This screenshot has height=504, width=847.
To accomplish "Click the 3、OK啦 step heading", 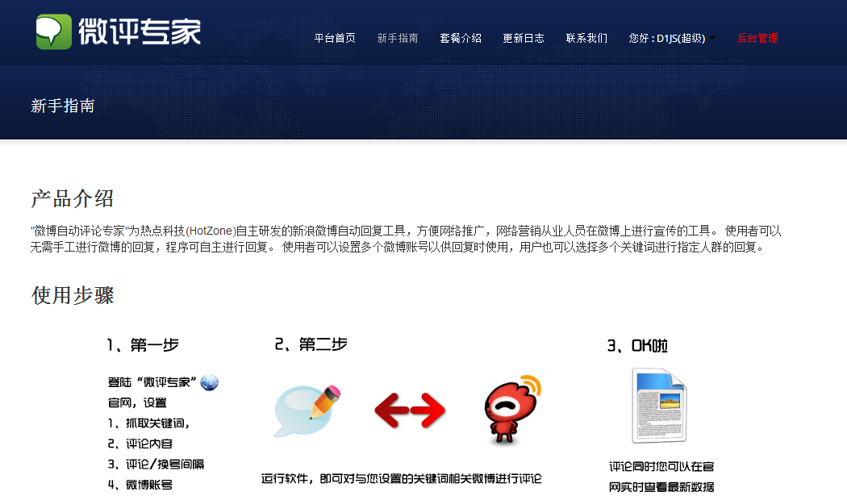I will point(637,346).
